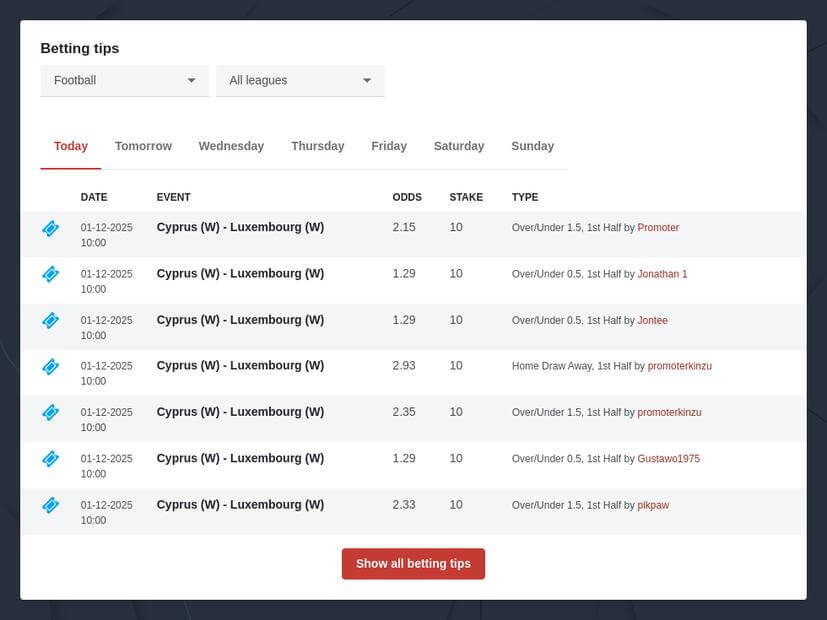Click the promoterkinzu tipster link
The width and height of the screenshot is (827, 620).
[680, 367]
